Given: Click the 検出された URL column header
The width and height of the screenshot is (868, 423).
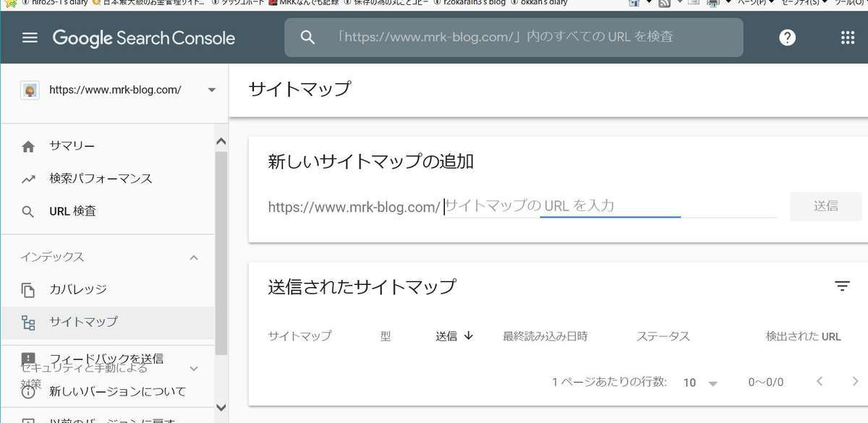Looking at the screenshot, I should 804,336.
